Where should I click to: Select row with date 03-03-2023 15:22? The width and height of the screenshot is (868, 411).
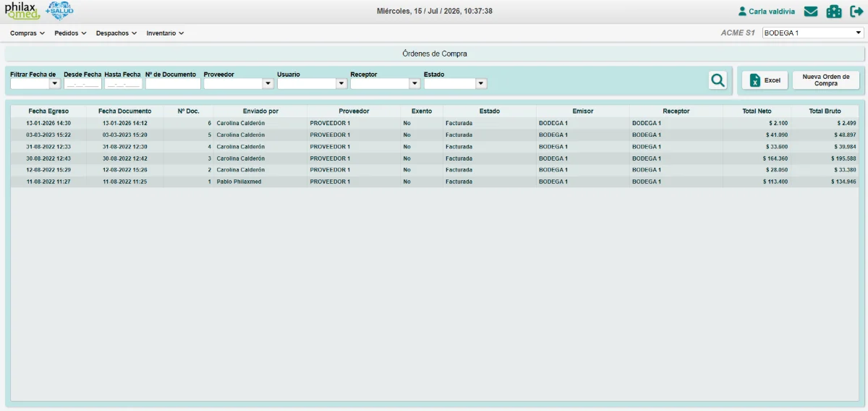435,135
